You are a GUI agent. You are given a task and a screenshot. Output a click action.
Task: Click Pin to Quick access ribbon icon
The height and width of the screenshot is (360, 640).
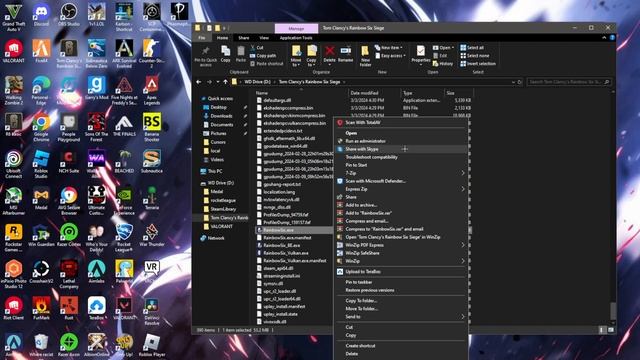pyautogui.click(x=206, y=56)
